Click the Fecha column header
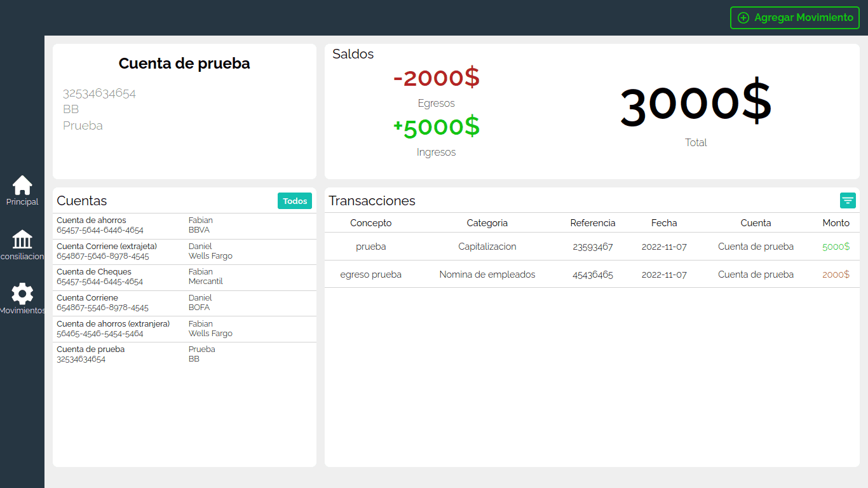Screen dimensions: 868x488 [664, 223]
